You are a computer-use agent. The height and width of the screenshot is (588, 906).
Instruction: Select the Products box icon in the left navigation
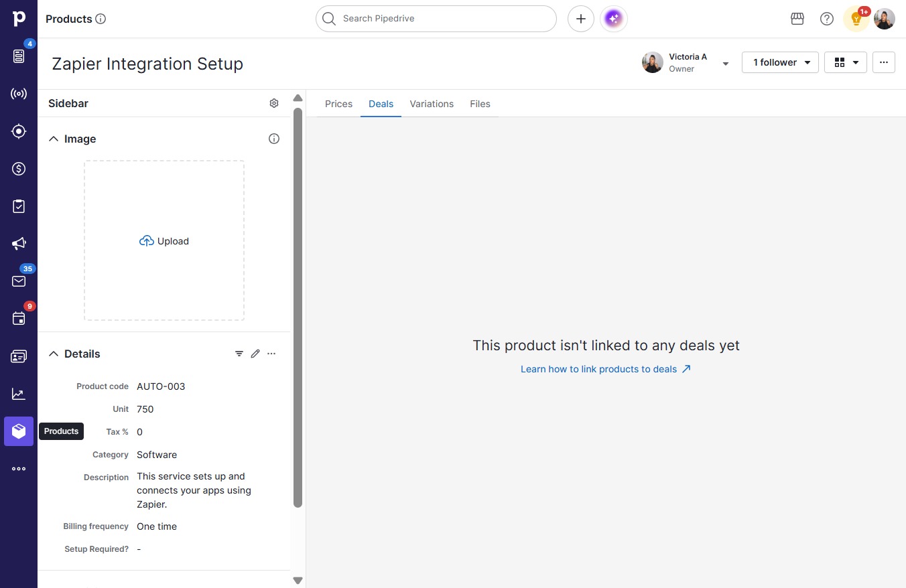19,431
